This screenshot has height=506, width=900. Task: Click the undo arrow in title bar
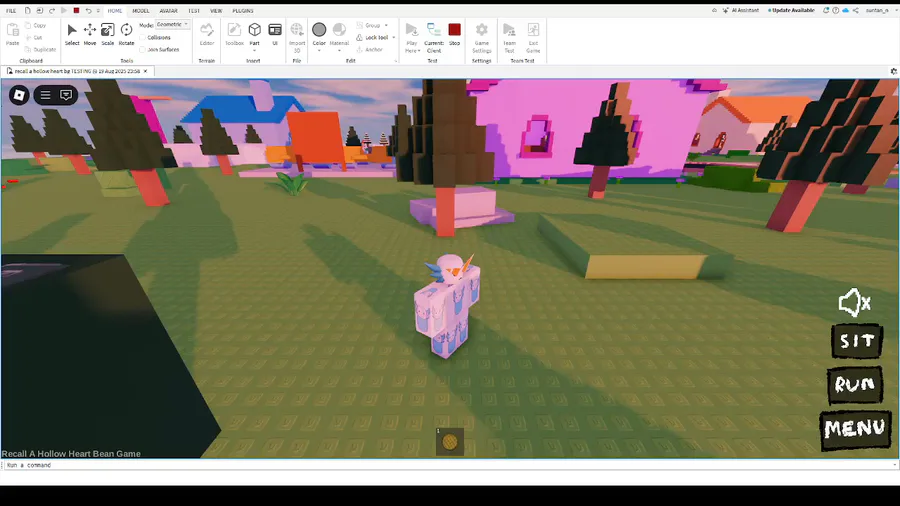pyautogui.click(x=88, y=10)
